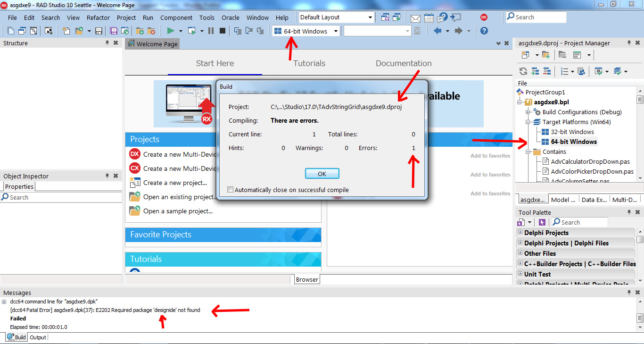Select the Model View tab in Project Manager
The image size is (644, 344).
563,200
